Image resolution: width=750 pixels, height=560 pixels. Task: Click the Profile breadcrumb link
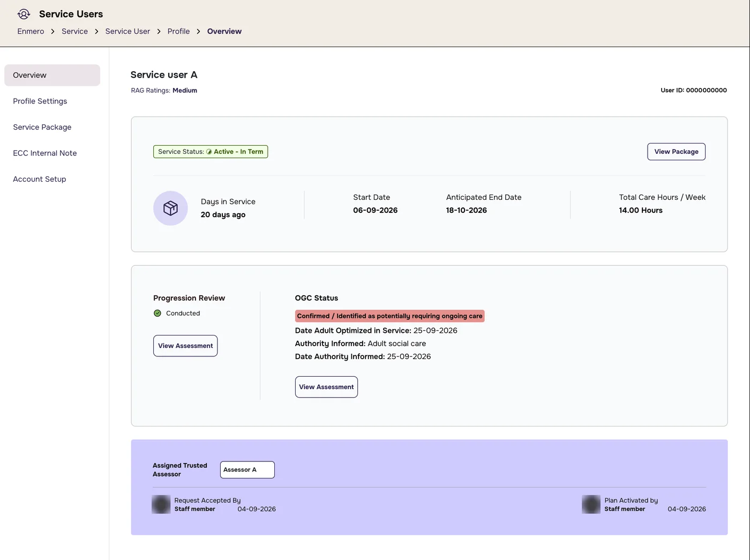point(178,31)
